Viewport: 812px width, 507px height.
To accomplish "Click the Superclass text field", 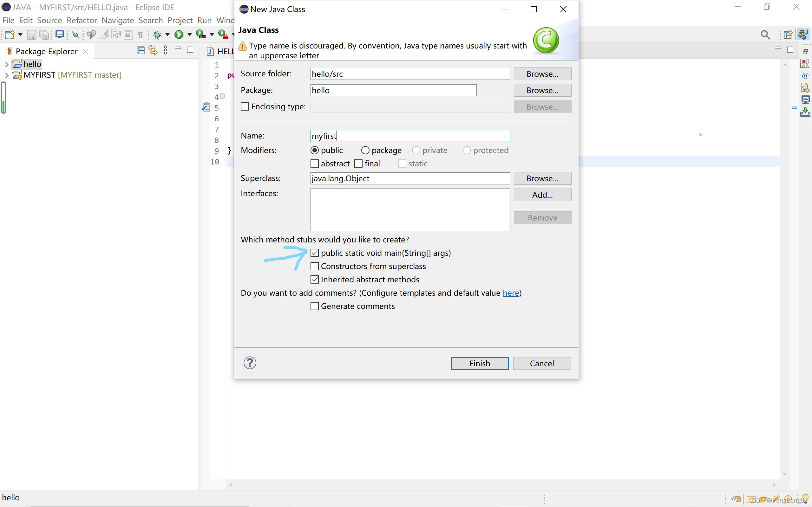I will coord(410,178).
